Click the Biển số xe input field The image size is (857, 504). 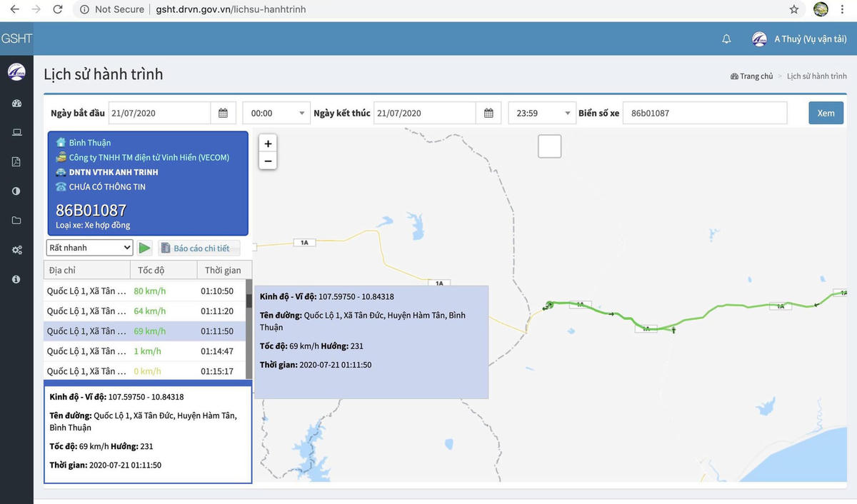point(704,113)
